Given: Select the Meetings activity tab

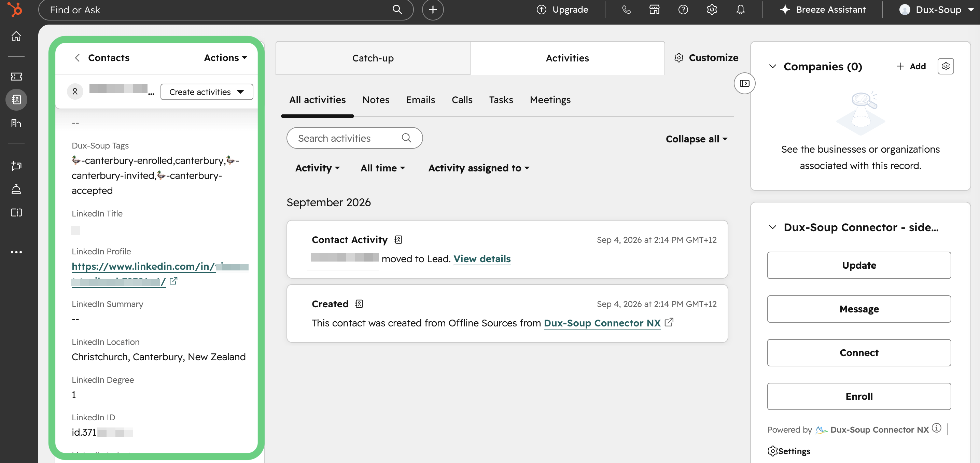Looking at the screenshot, I should pyautogui.click(x=550, y=100).
